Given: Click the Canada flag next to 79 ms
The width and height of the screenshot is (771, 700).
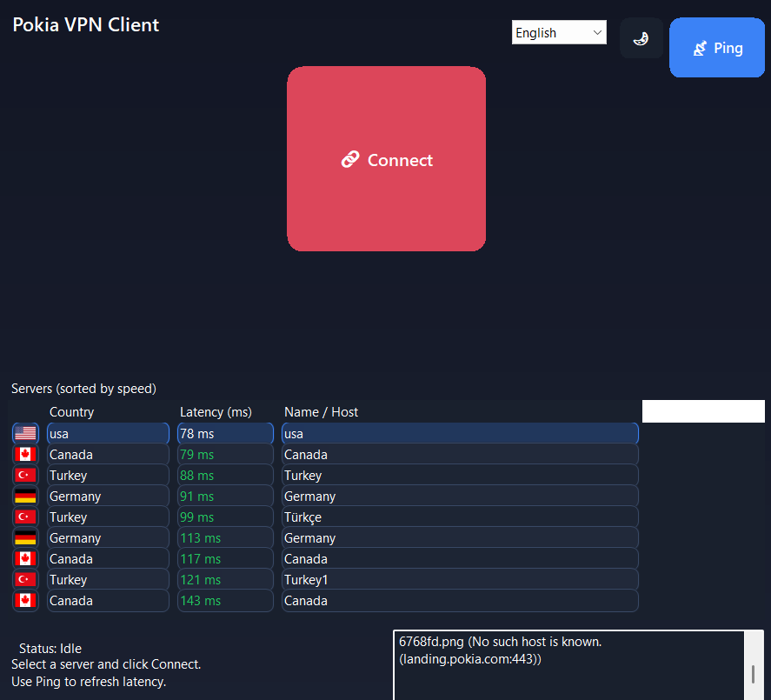Looking at the screenshot, I should point(25,454).
